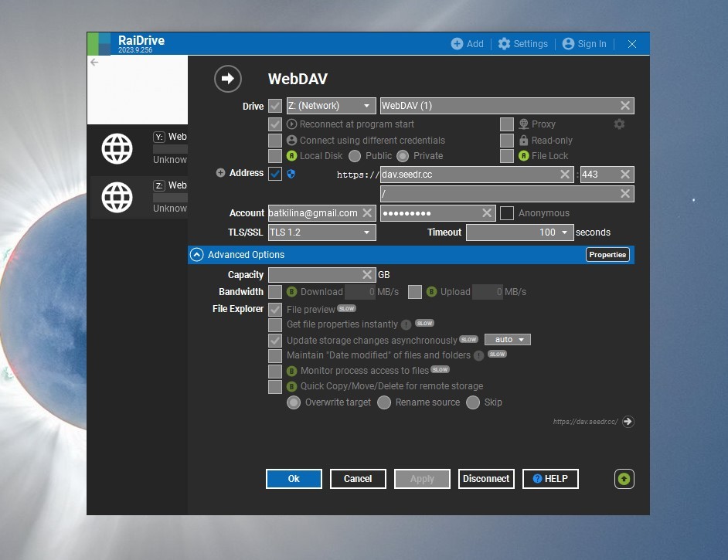Click the green upload arrow icon at bottom right
The image size is (728, 560).
pyautogui.click(x=624, y=479)
